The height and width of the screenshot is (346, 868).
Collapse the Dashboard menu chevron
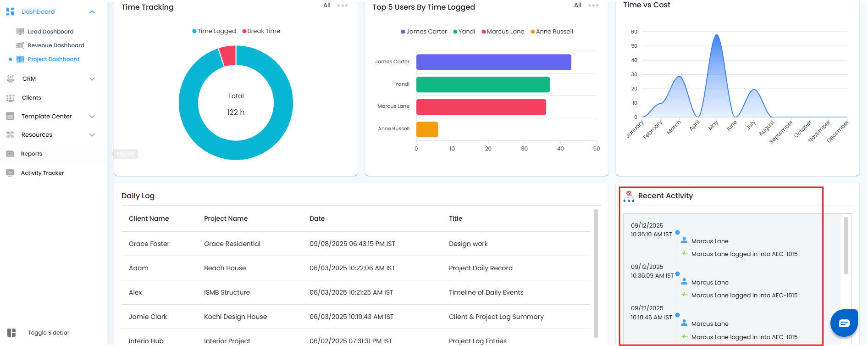[x=92, y=12]
